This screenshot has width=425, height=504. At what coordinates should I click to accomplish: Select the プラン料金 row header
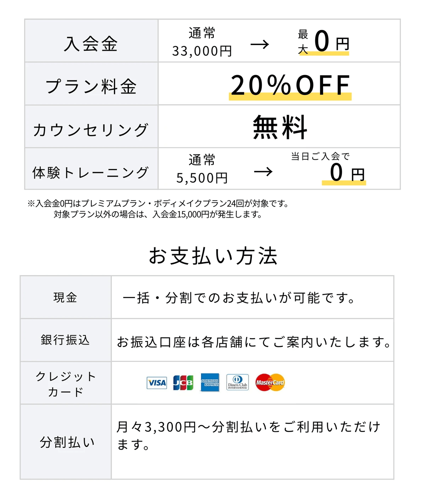91,86
